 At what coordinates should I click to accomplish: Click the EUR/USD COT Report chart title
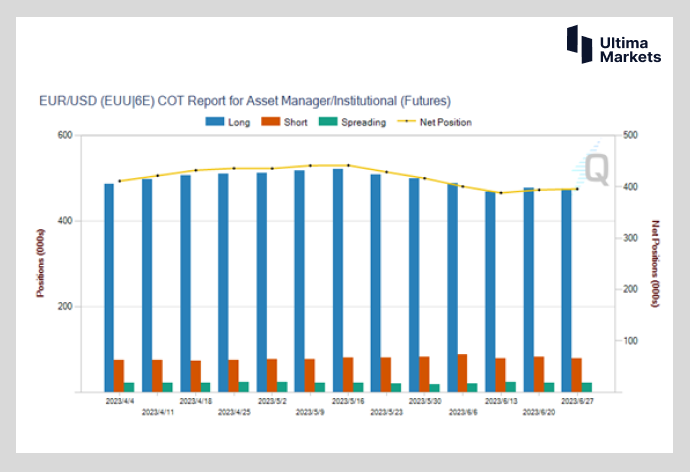(x=244, y=101)
